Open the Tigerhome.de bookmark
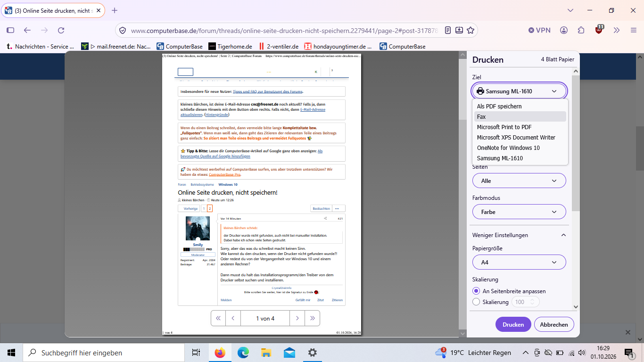The image size is (644, 362). tap(230, 46)
